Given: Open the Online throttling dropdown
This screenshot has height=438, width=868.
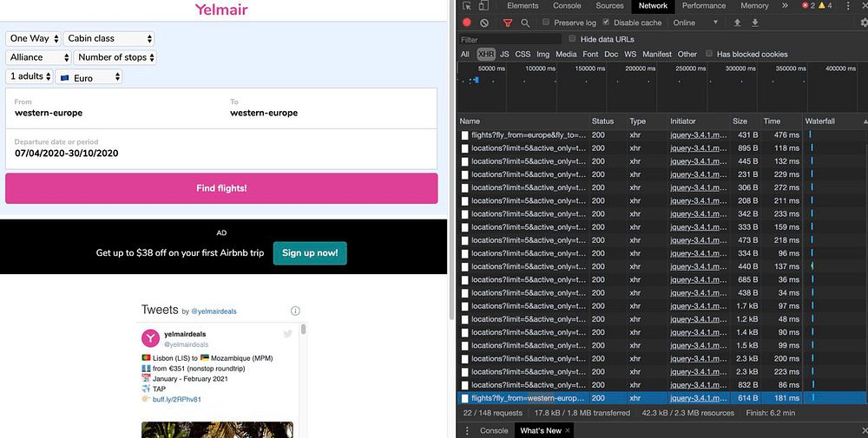Looking at the screenshot, I should tap(695, 23).
